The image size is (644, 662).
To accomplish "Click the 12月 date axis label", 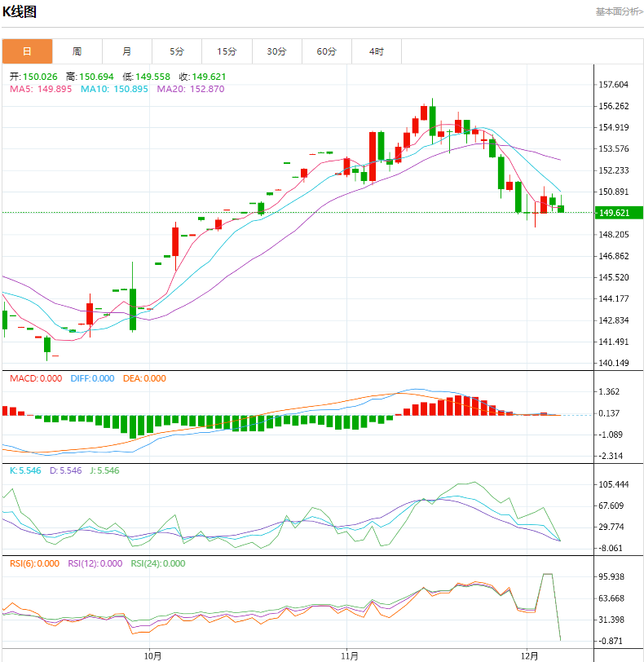I will (x=530, y=656).
